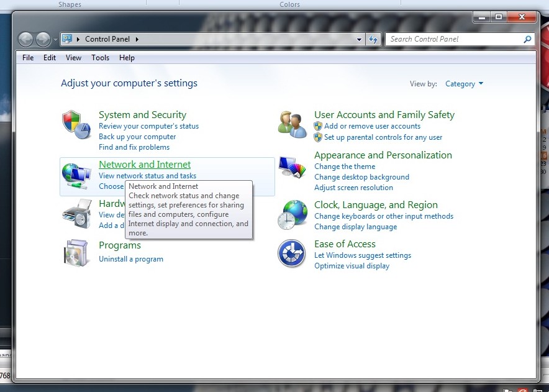Open User Accounts and Family Safety
Viewport: 549px width, 392px height.
(x=384, y=115)
